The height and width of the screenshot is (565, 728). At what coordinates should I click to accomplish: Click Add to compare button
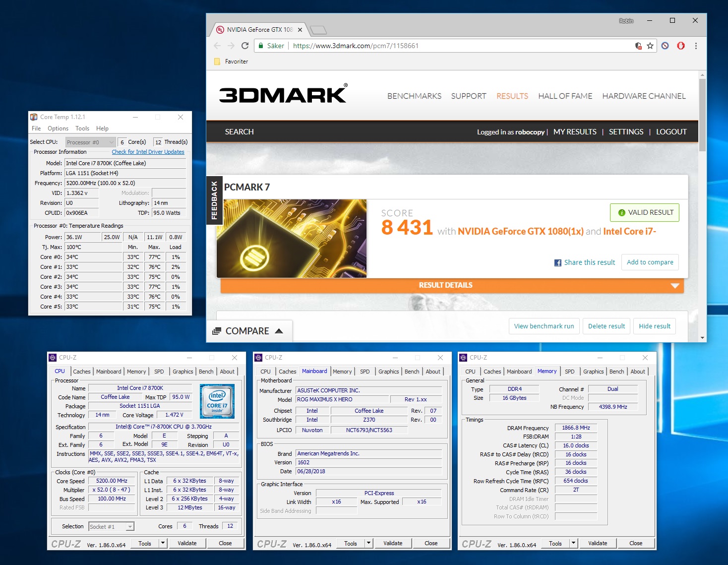[650, 262]
